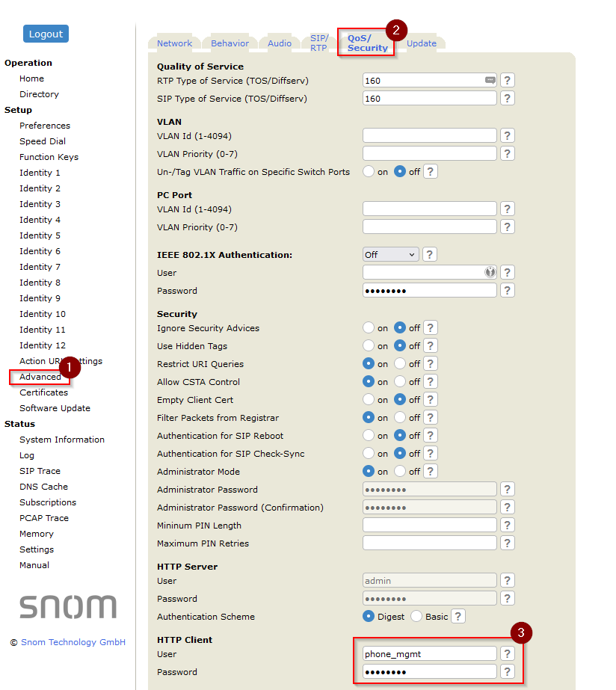
Task: Enable Ignore Security Advices on option
Action: [x=369, y=328]
